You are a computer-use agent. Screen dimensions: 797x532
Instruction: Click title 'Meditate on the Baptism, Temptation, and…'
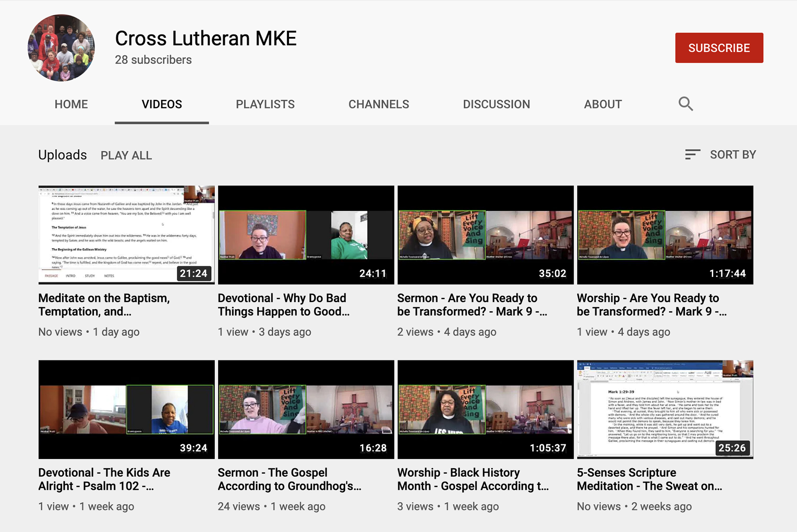[104, 305]
